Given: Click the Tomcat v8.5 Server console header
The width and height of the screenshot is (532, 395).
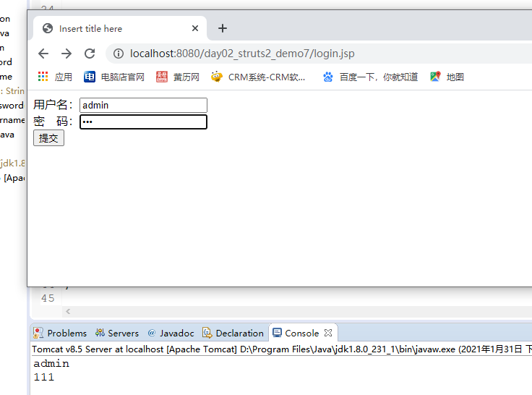Looking at the screenshot, I should click(x=282, y=349).
